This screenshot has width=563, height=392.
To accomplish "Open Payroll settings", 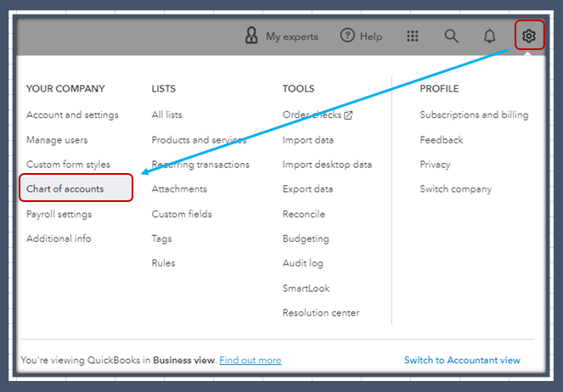I will tap(59, 214).
